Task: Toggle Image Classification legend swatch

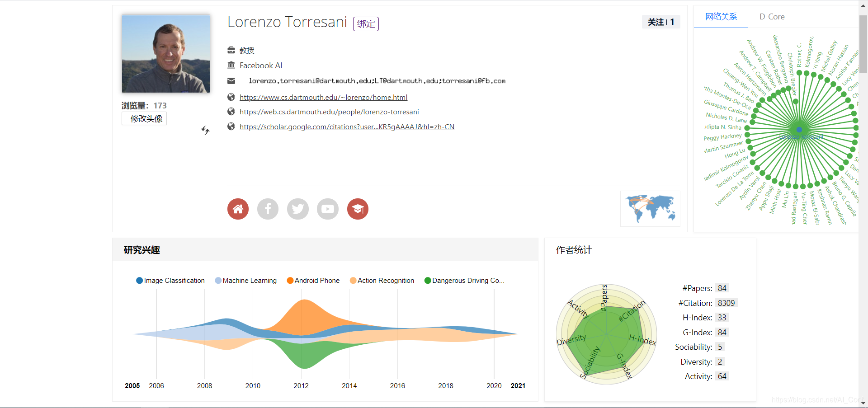Action: point(140,281)
